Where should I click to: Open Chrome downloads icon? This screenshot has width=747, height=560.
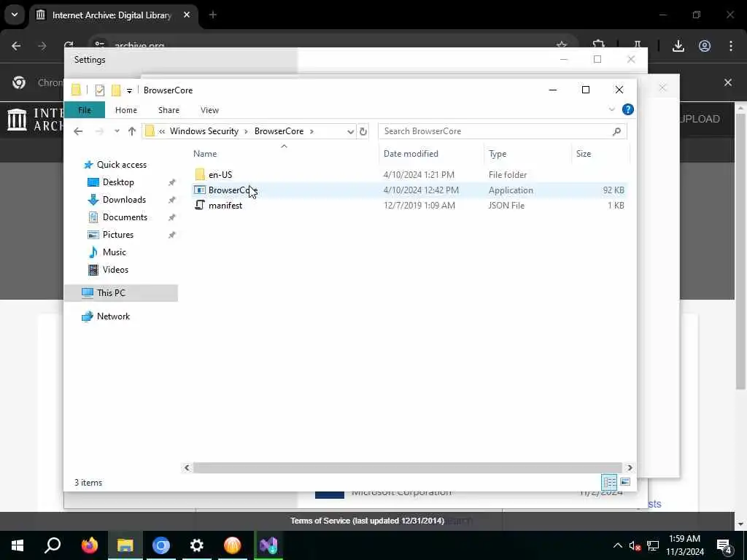(x=678, y=46)
